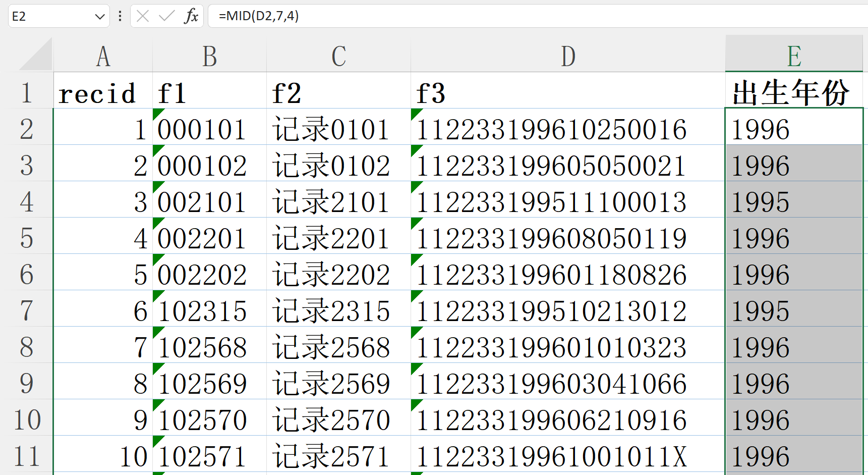Select column D header
Screen dimensions: 868x475
[568, 56]
